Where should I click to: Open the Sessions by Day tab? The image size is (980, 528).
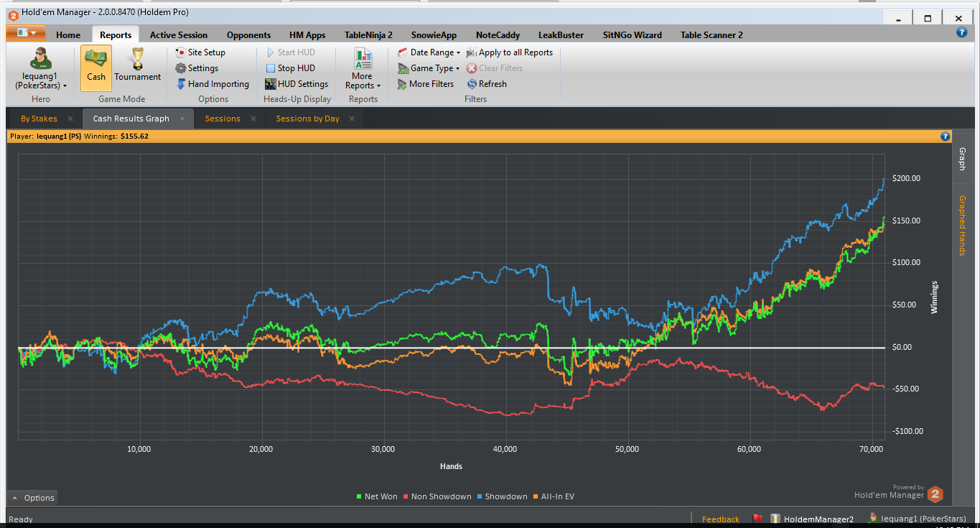[307, 119]
